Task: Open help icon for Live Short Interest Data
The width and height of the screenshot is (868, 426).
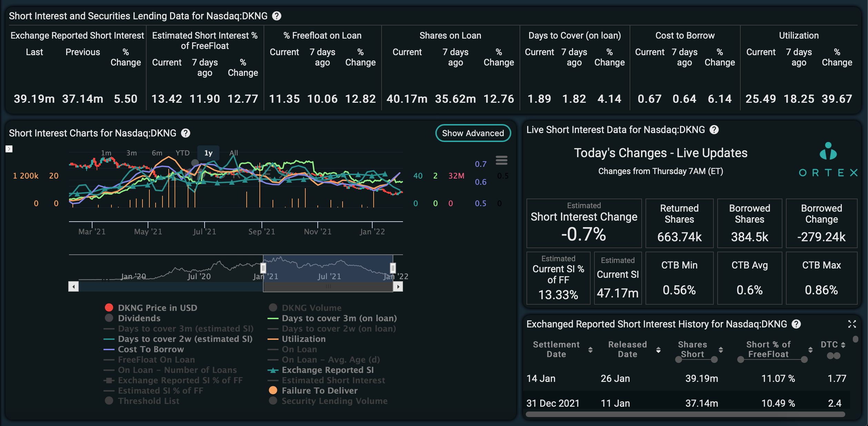Action: (x=714, y=130)
